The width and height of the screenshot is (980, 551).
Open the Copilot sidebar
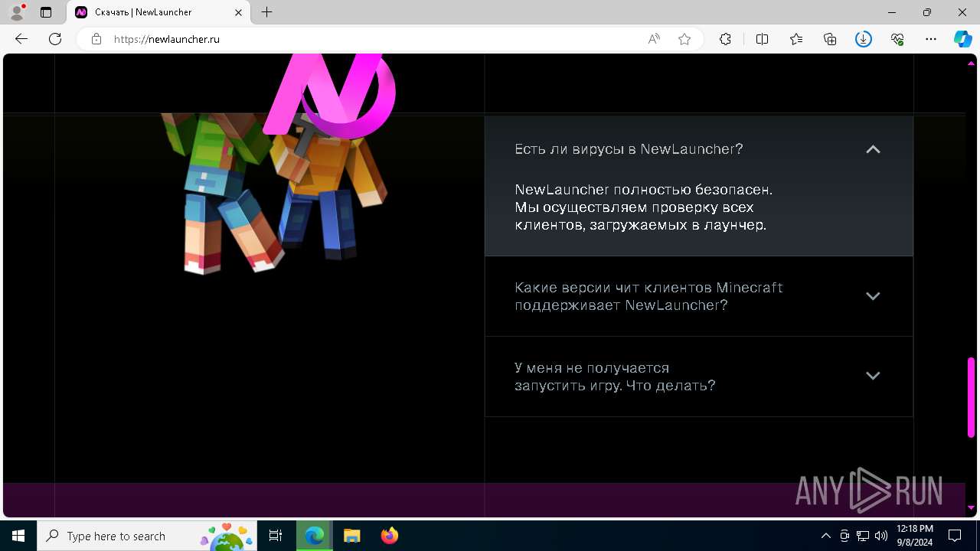click(963, 39)
